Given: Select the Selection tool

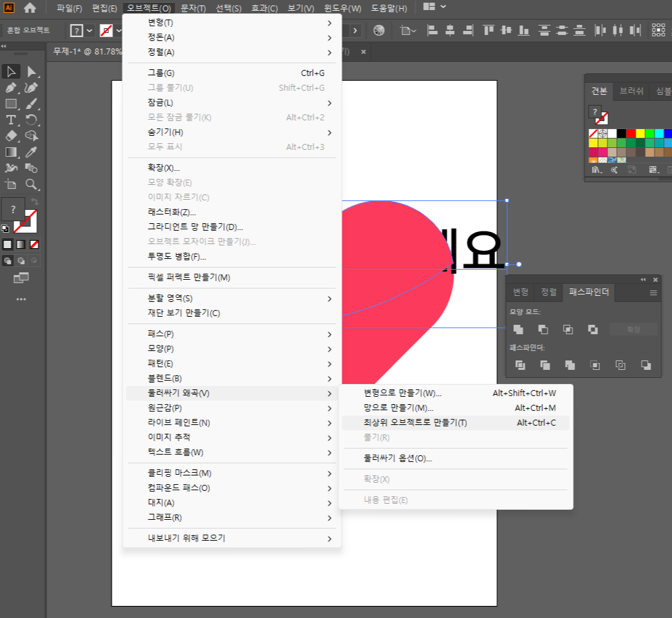Looking at the screenshot, I should tap(10, 71).
